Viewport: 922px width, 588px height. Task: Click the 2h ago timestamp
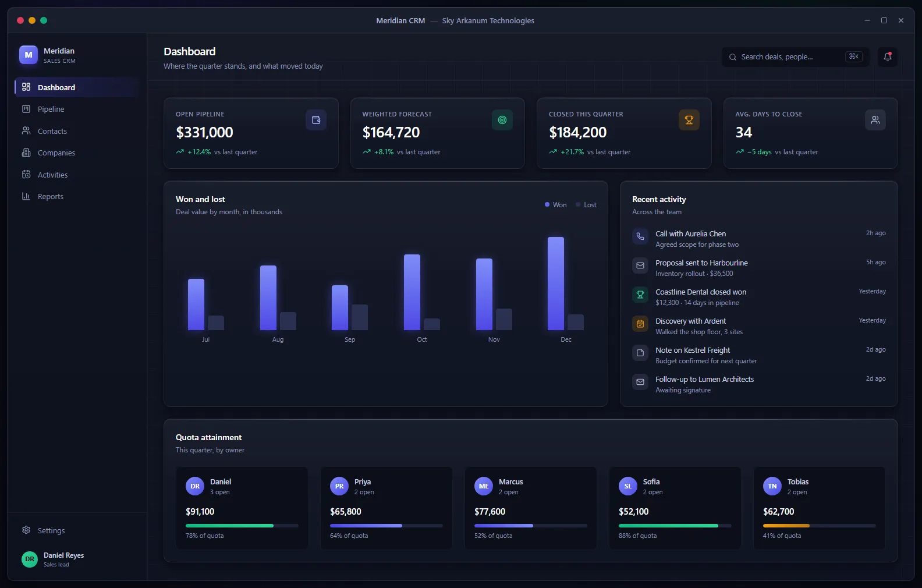(875, 233)
